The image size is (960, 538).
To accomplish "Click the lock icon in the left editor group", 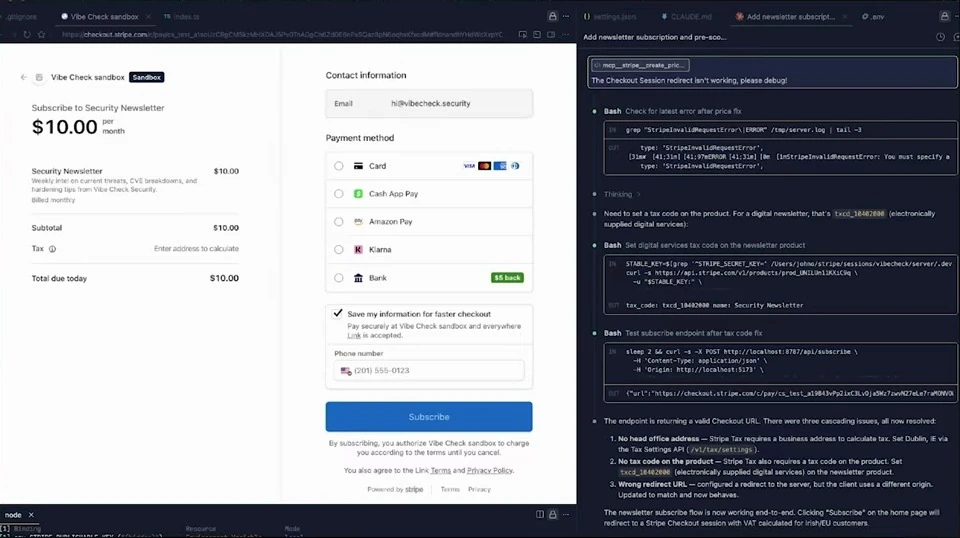I will click(x=552, y=17).
